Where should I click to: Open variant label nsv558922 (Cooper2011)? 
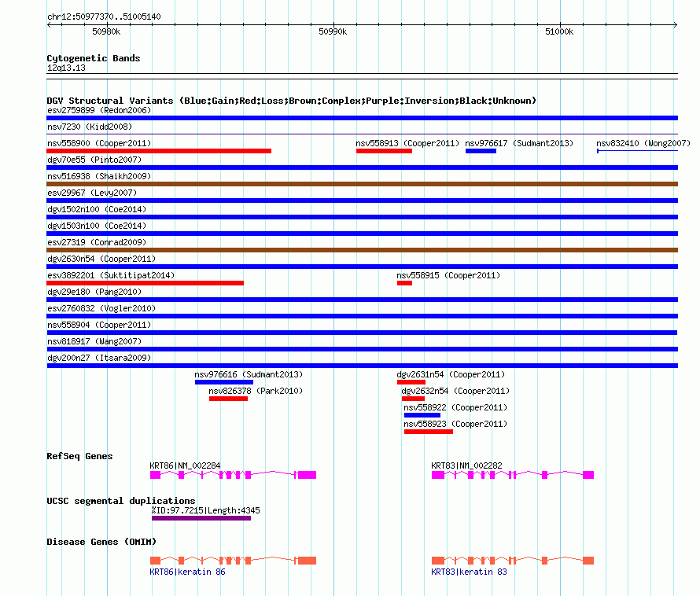[x=455, y=407]
